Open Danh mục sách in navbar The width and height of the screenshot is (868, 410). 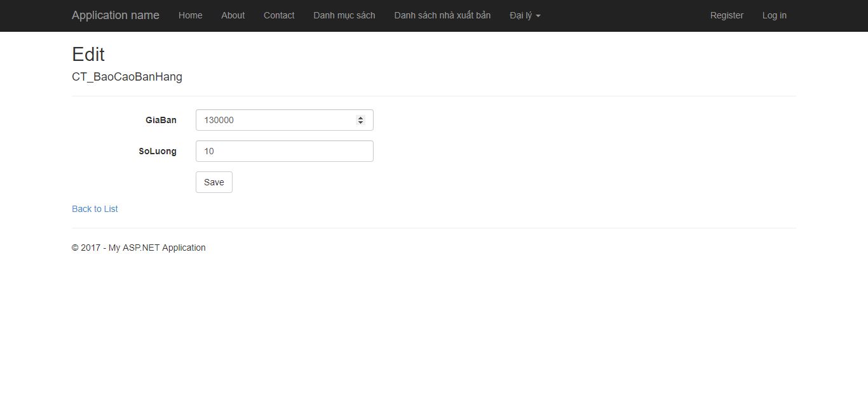tap(344, 15)
